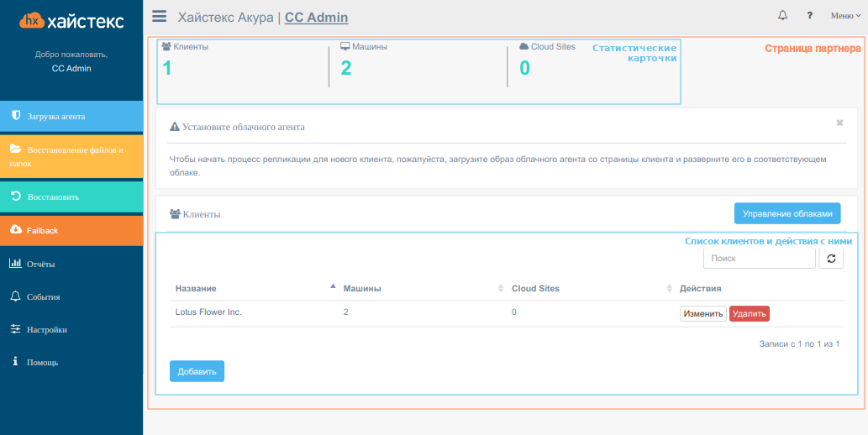Dismiss the Установите облачного агента notice
The width and height of the screenshot is (868, 435).
click(839, 123)
